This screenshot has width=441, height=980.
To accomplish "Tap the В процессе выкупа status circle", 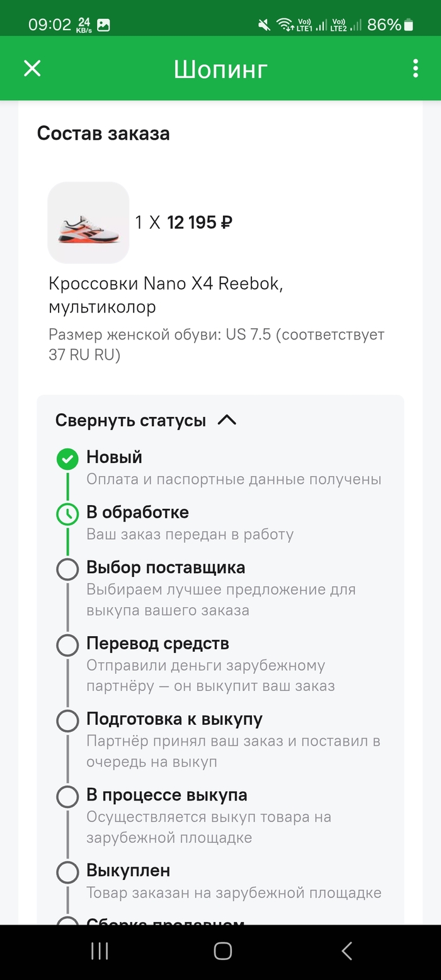I will pyautogui.click(x=67, y=797).
